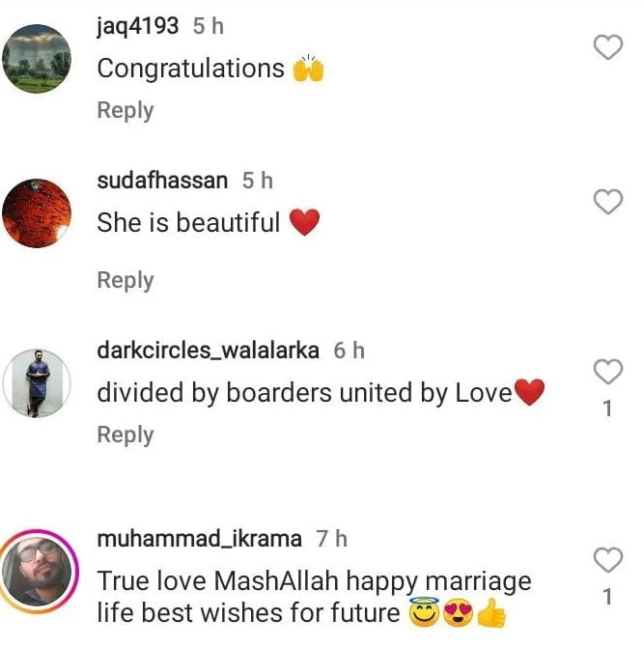Open the jaq4193 username link
This screenshot has width=644, height=647.
138,26
